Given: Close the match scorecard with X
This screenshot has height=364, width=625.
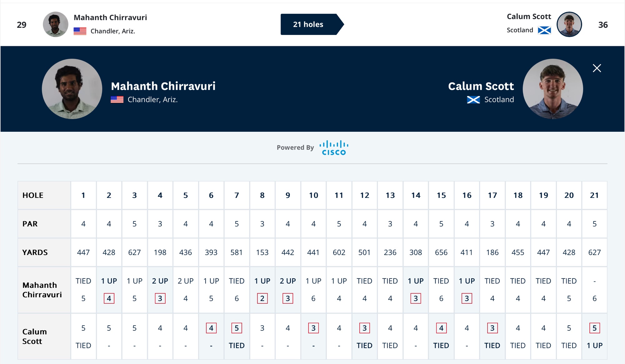Looking at the screenshot, I should [x=597, y=68].
